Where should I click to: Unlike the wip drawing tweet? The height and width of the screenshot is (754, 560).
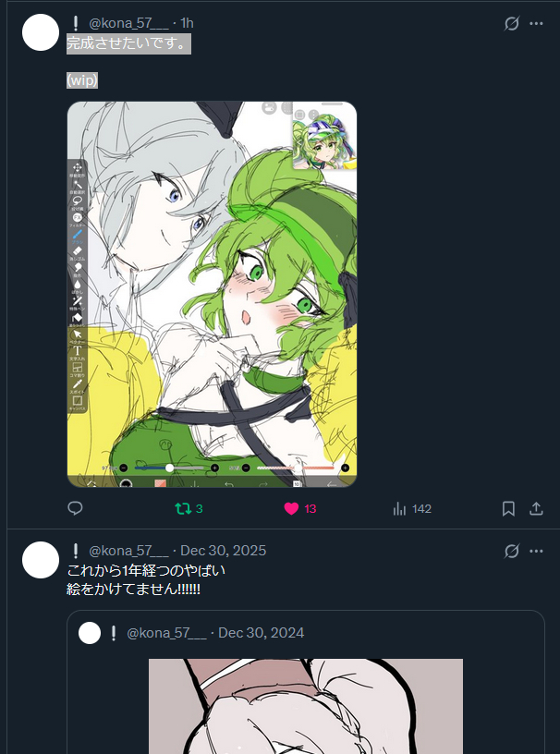pyautogui.click(x=291, y=508)
